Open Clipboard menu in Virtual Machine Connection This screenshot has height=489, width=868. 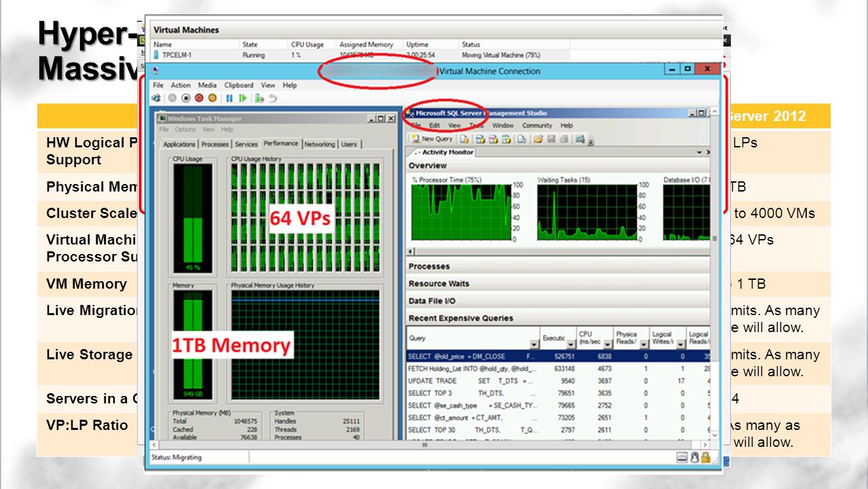pos(239,86)
